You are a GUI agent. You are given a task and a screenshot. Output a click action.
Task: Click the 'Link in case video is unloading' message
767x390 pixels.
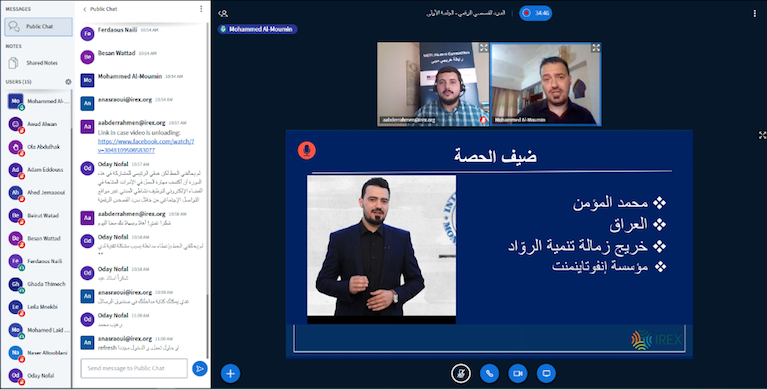click(x=139, y=133)
